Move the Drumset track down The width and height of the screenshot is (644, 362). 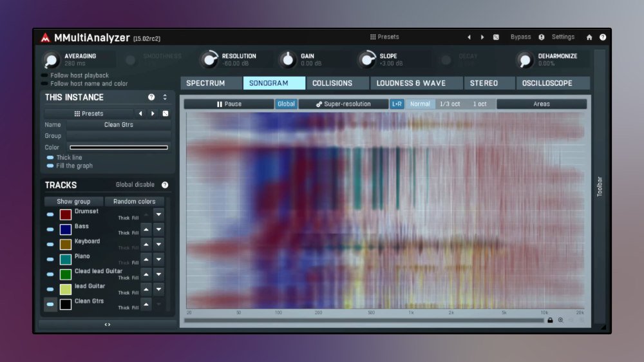[x=158, y=214]
